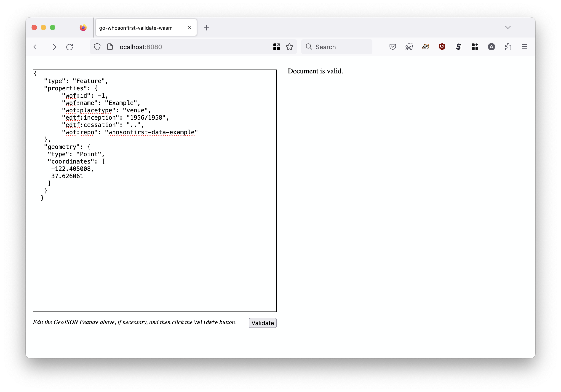Bookmark this page with the star
Screen dimensions: 561x392
tap(289, 47)
